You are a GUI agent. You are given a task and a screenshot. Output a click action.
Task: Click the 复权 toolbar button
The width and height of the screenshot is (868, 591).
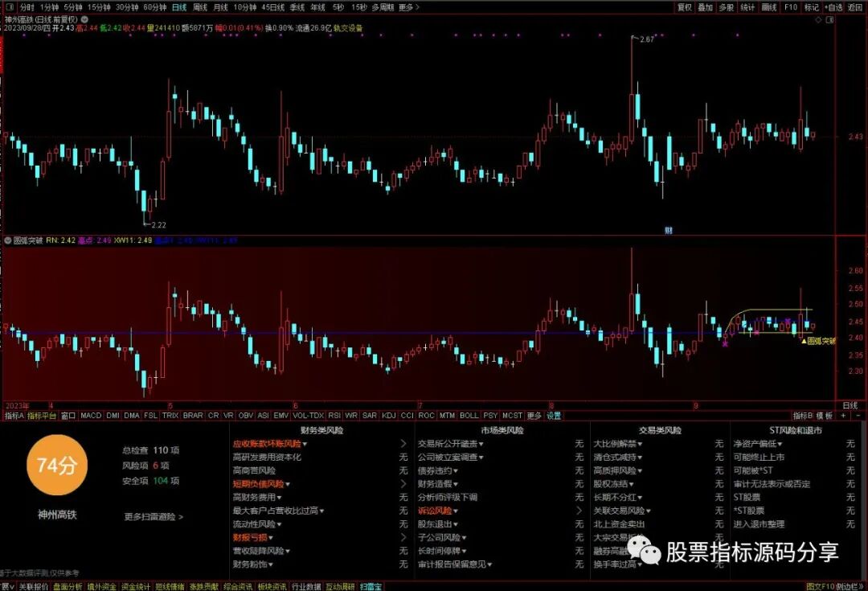click(x=684, y=7)
